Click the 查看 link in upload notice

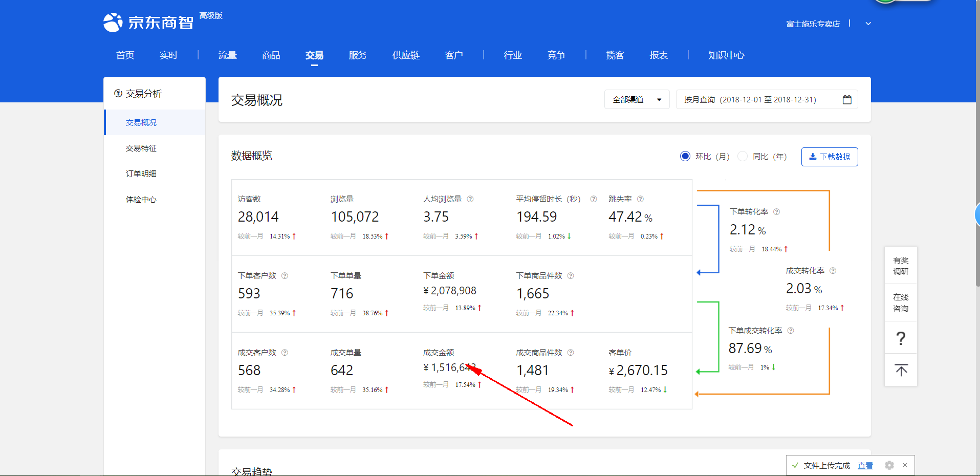(x=865, y=465)
